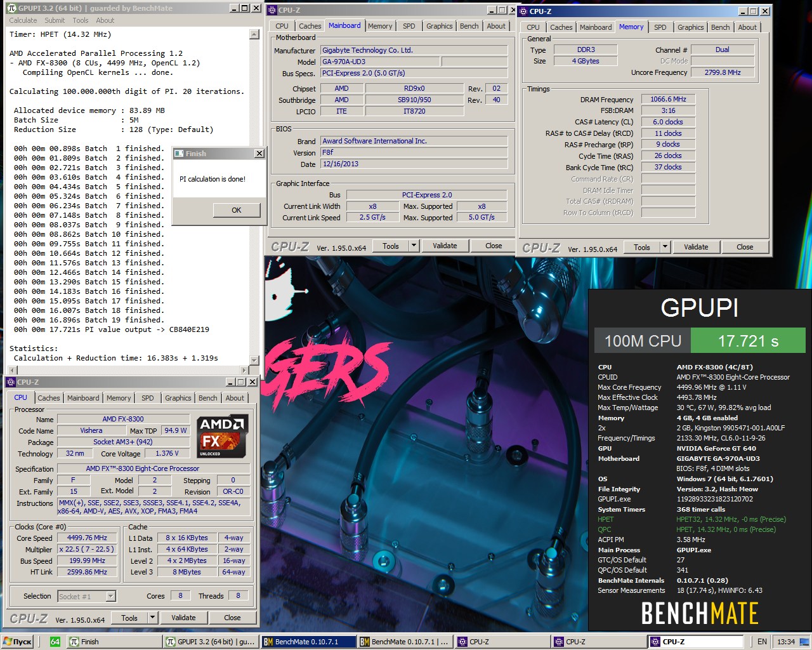This screenshot has height=650, width=812.
Task: Open the Start (Пуск) button on taskbar
Action: click(18, 642)
